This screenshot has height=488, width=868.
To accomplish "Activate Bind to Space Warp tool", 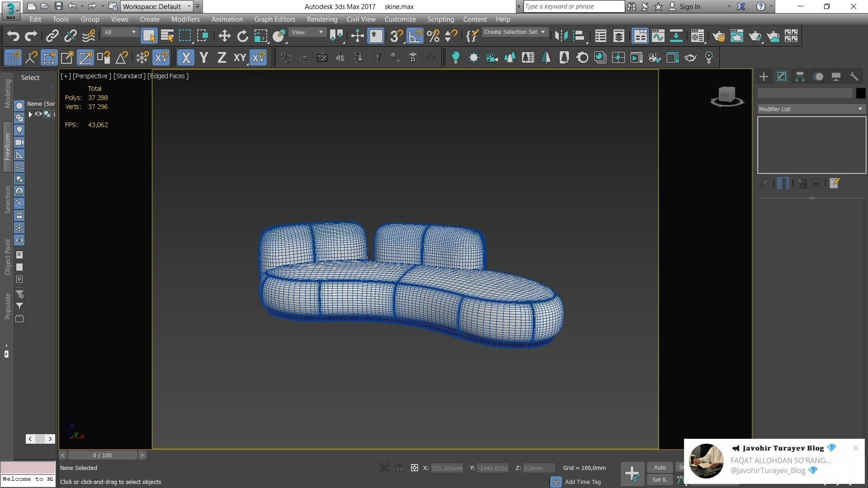I will 89,36.
